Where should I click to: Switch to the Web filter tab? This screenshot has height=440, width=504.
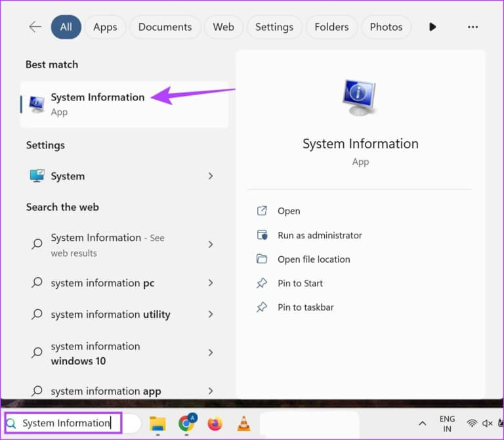pos(223,27)
